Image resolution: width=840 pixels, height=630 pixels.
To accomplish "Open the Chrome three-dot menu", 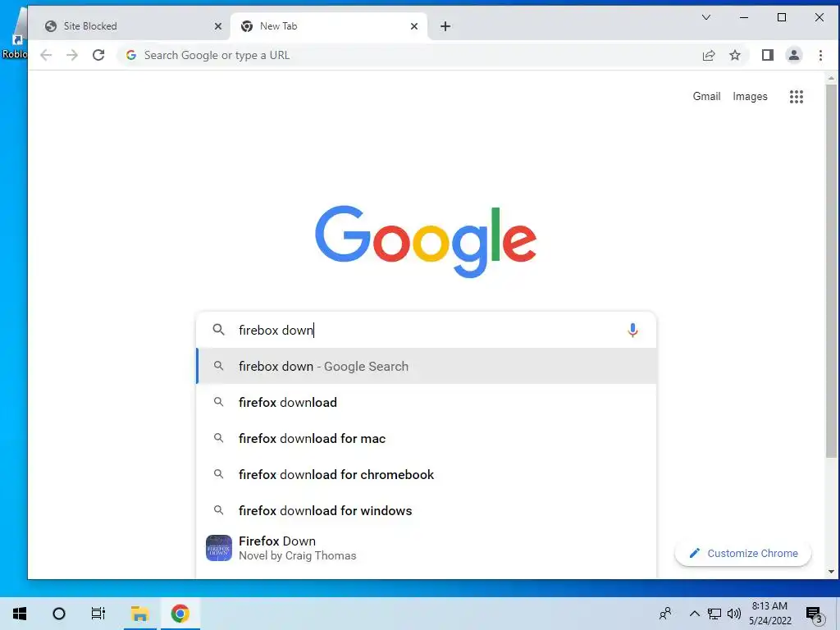I will click(x=820, y=55).
